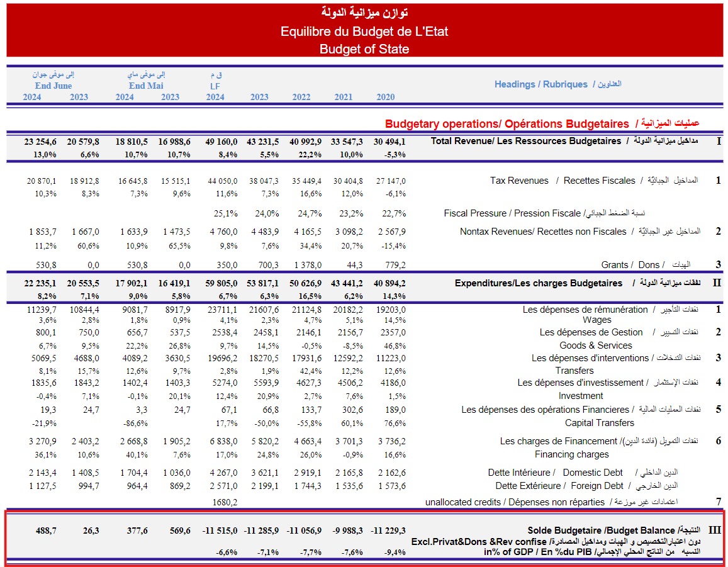Click the 'Tax Revenues' row label
Viewport: 728px width, 567px height.
click(519, 181)
